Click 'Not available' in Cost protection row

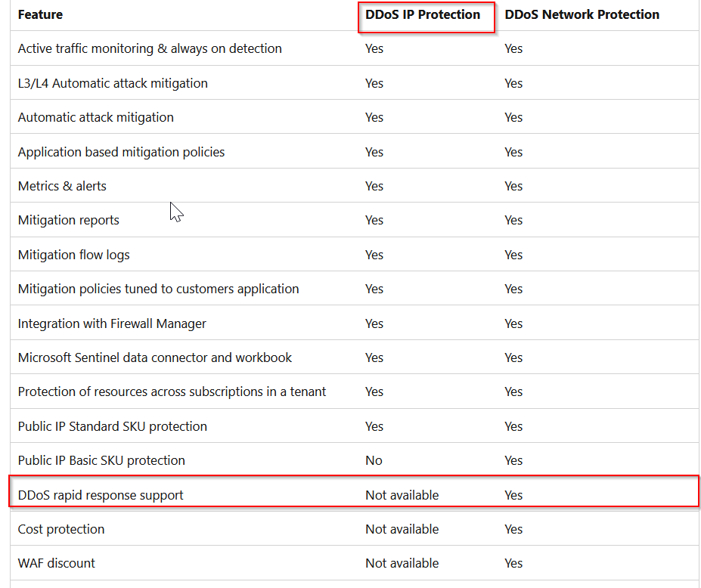[x=402, y=529]
